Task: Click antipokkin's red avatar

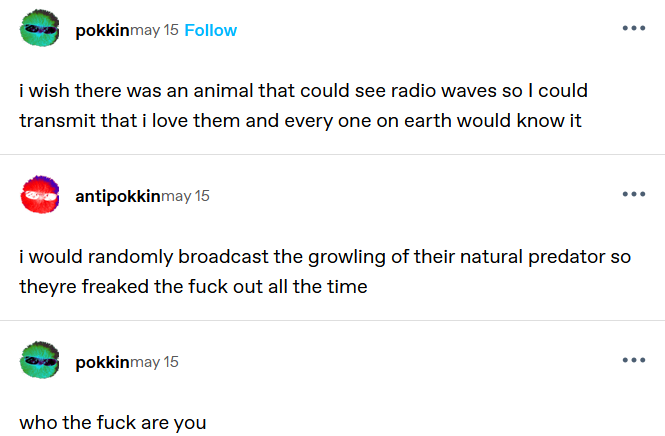Action: pos(41,196)
